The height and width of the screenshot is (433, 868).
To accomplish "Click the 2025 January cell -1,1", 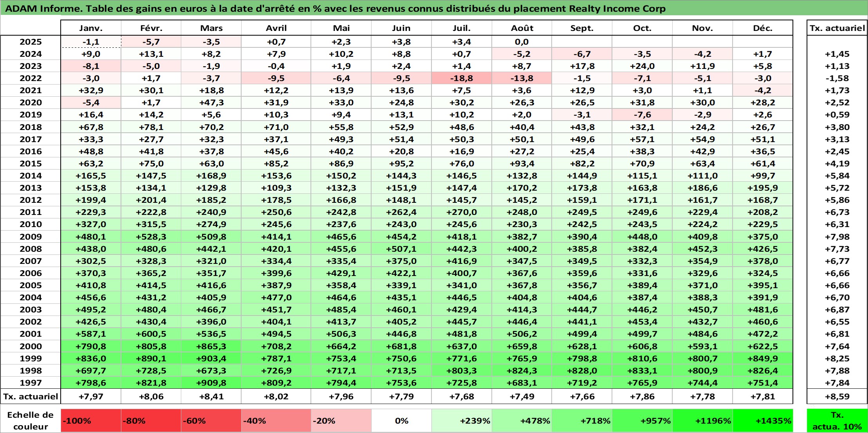I will 91,42.
